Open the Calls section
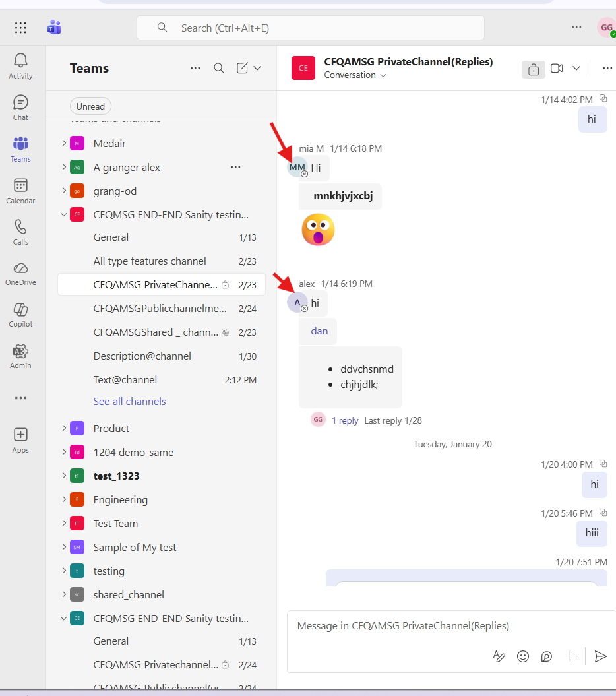 (20, 232)
